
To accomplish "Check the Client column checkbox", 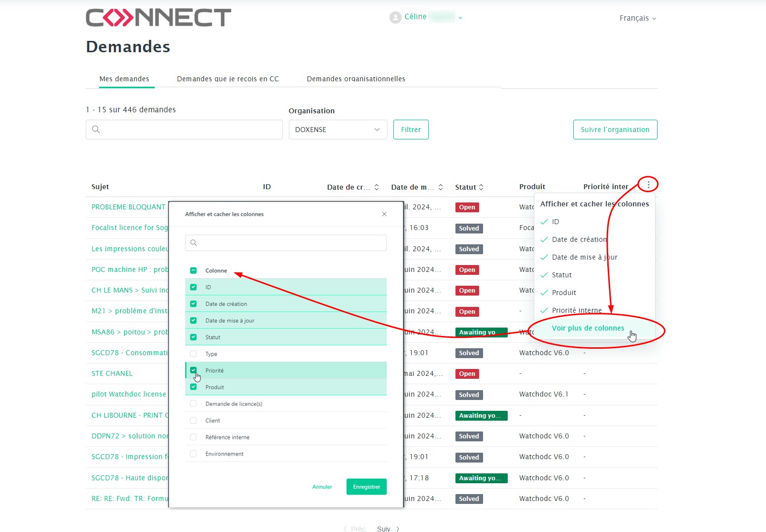I will point(193,421).
